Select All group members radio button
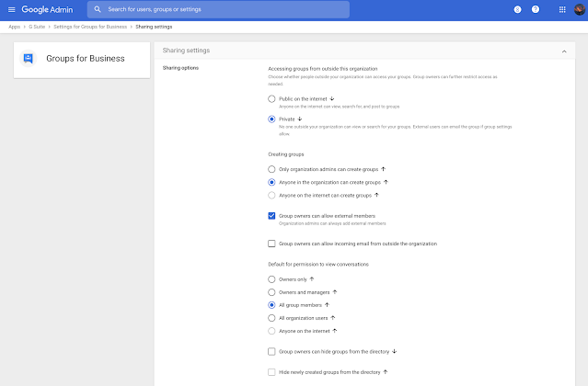This screenshot has width=588, height=386. (271, 305)
